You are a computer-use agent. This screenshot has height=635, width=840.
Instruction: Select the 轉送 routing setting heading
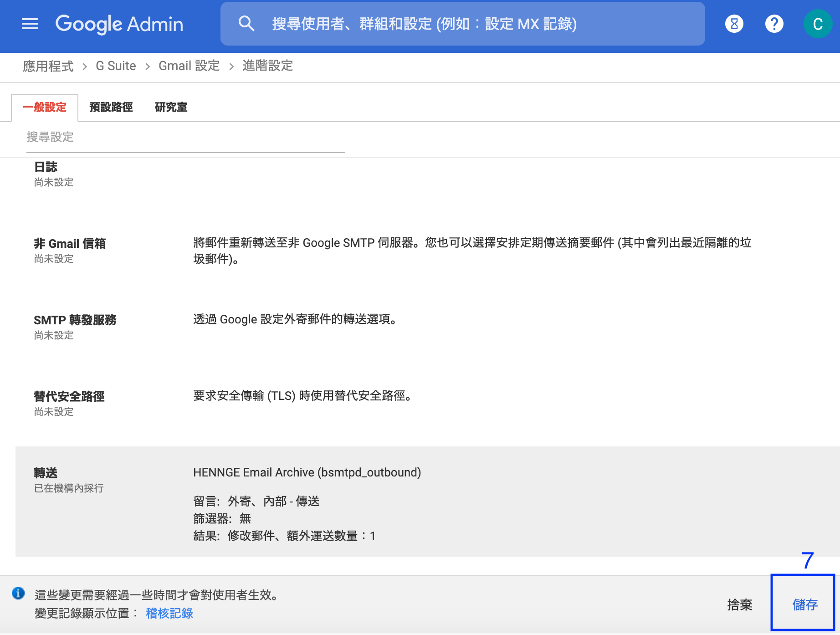coord(46,473)
